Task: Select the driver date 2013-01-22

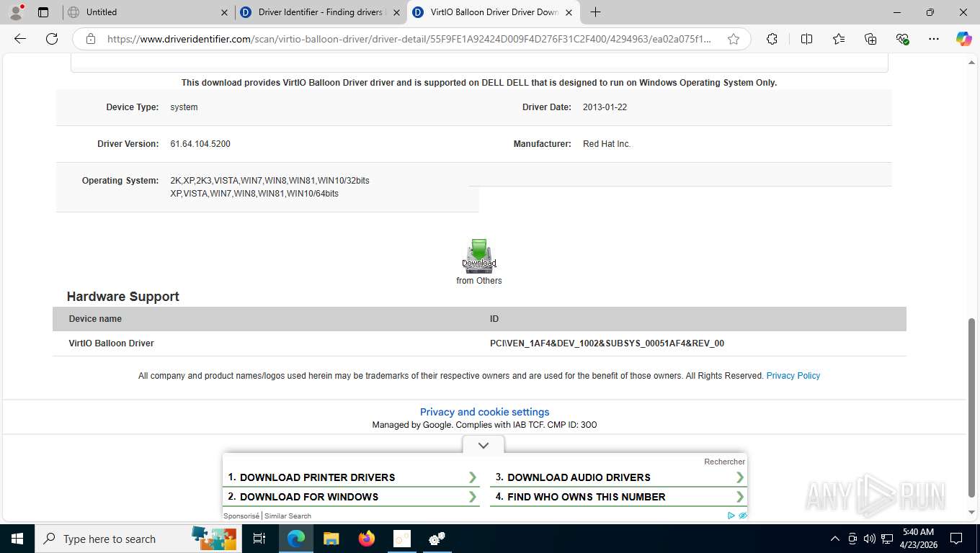Action: pyautogui.click(x=605, y=107)
